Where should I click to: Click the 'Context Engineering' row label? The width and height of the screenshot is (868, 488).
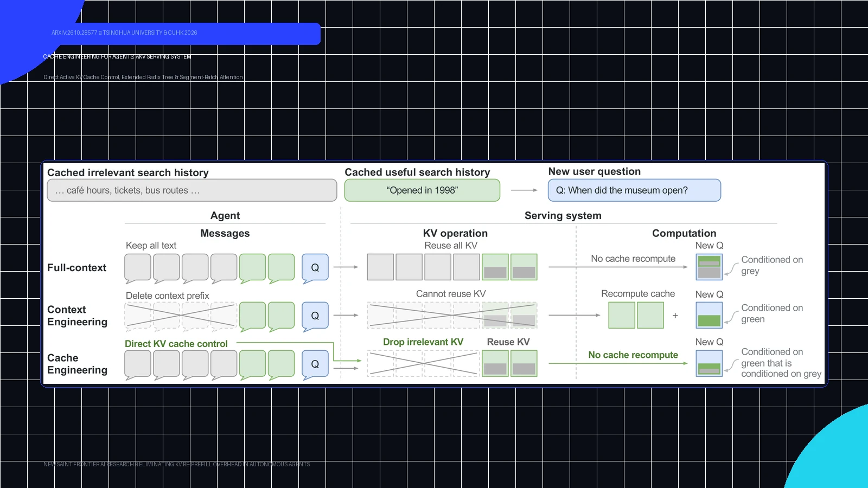78,316
